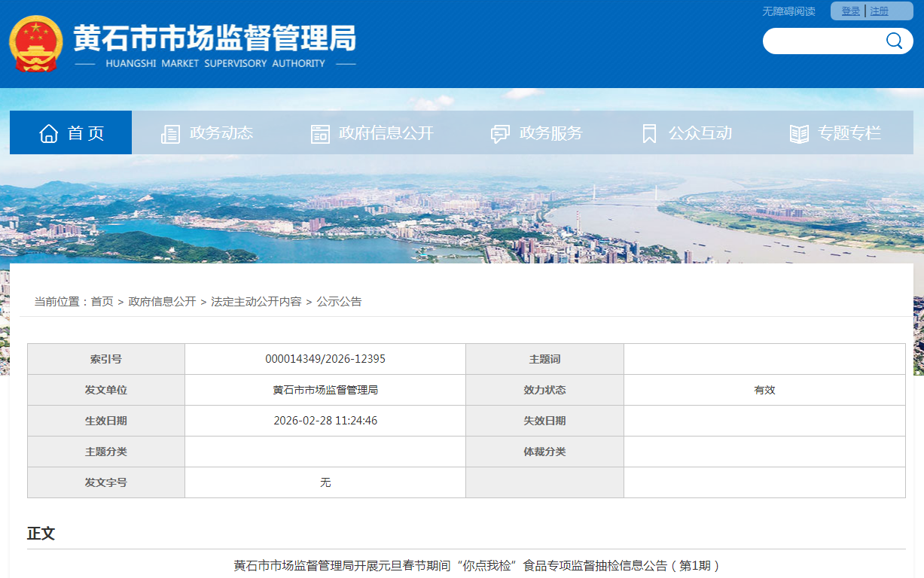Screen dimensions: 924x578
Task: Click the speech-bubble icon beside 政务服务
Action: [499, 132]
